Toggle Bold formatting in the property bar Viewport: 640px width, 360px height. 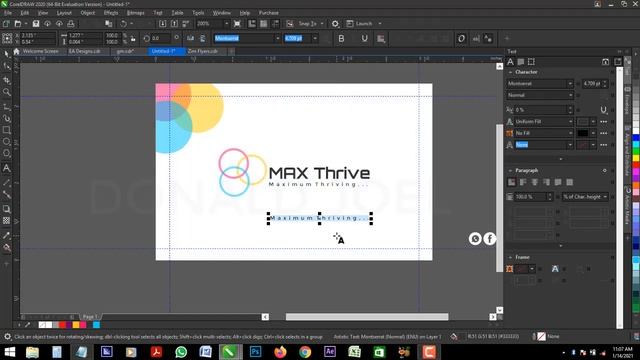[341, 38]
